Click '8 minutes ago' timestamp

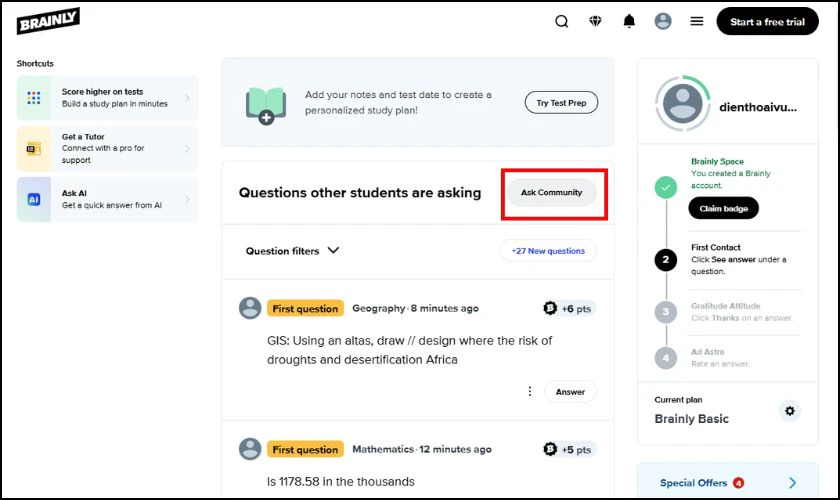tap(445, 308)
